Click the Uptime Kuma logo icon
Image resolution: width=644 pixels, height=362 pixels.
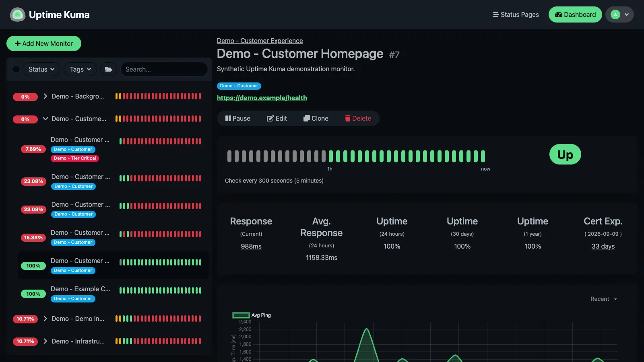coord(17,15)
